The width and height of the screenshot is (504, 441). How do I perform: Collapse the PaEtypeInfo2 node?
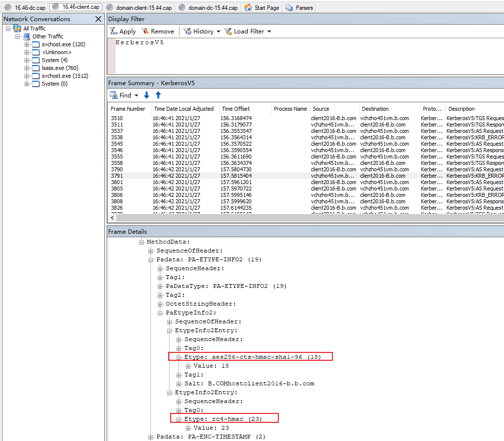point(160,313)
